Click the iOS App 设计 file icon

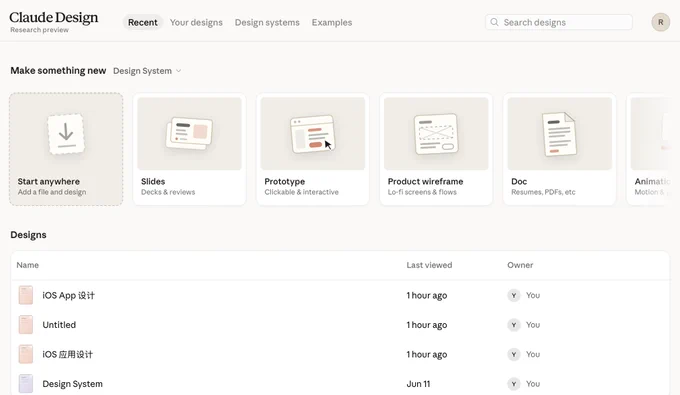pyautogui.click(x=26, y=295)
